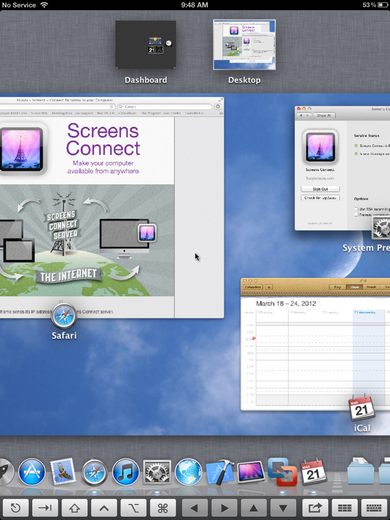Click back arrow in System Preferences toolbar
The width and height of the screenshot is (390, 520).
301,115
